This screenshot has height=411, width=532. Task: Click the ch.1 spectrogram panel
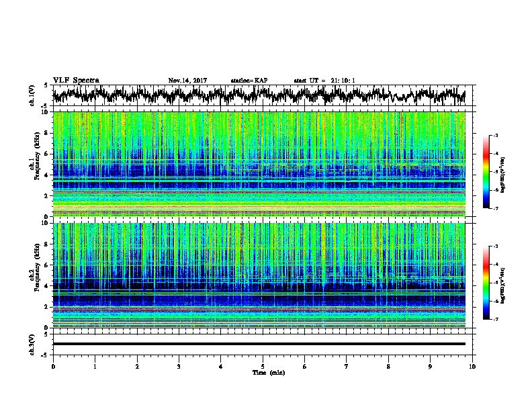pyautogui.click(x=259, y=164)
